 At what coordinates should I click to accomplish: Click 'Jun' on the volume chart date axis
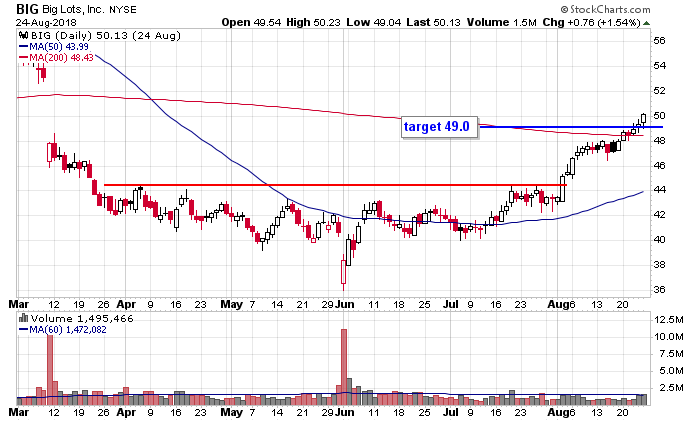click(x=345, y=412)
